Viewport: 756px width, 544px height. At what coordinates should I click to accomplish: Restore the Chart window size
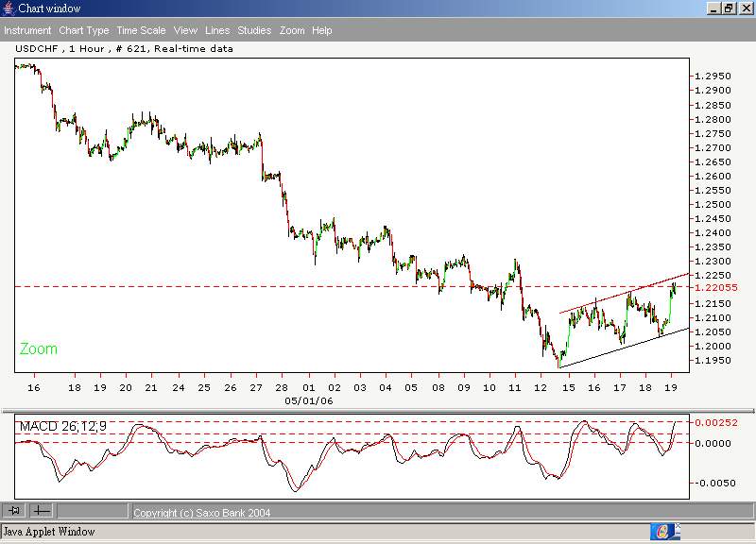coord(729,8)
